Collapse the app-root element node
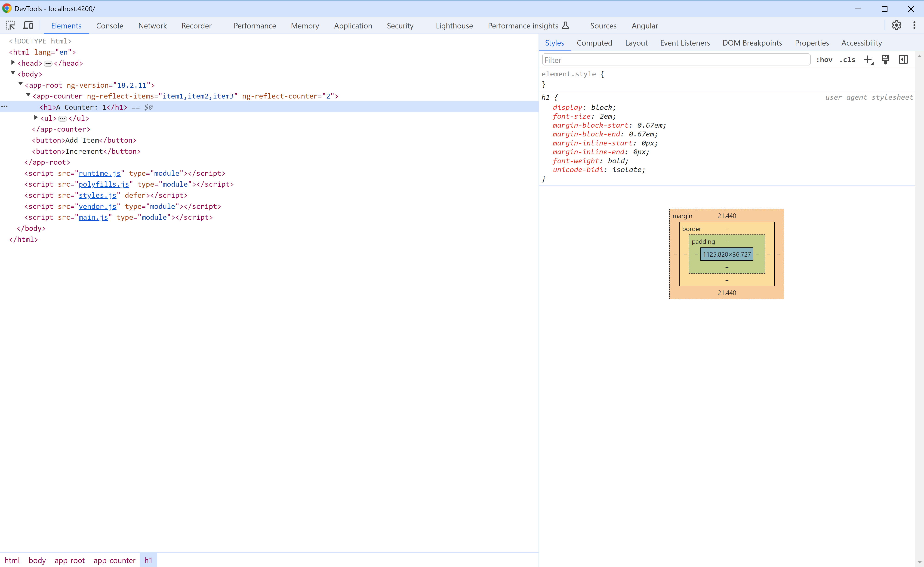Viewport: 924px width, 567px height. 21,84
